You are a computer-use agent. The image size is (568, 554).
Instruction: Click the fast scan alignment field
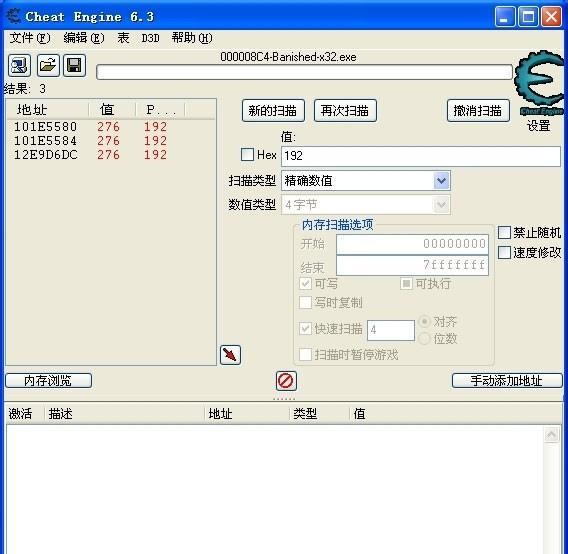[391, 330]
